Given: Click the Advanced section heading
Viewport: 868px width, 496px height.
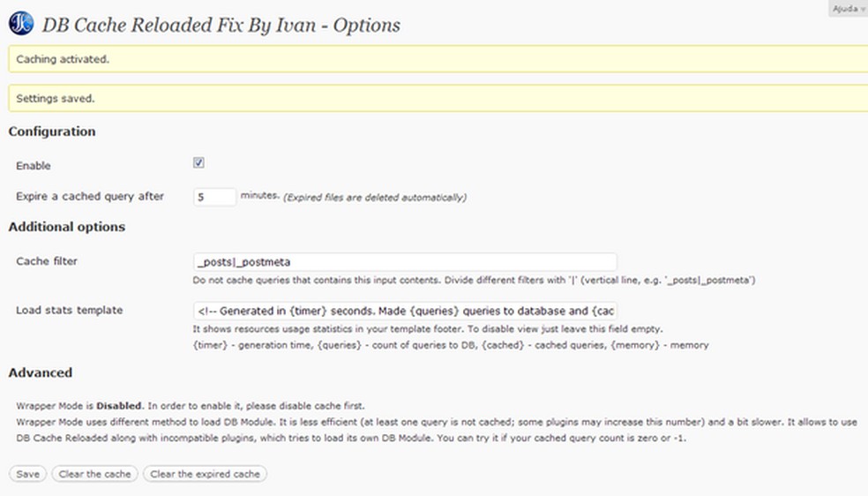Looking at the screenshot, I should [41, 372].
